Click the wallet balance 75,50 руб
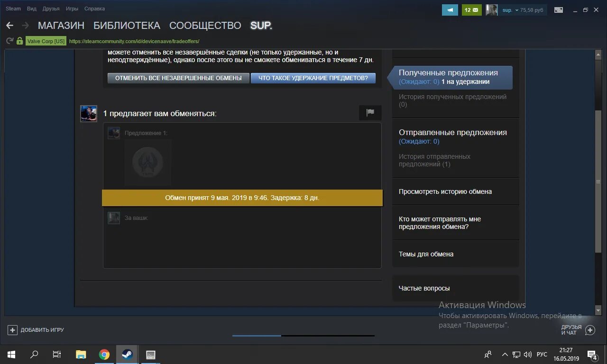The height and width of the screenshot is (364, 607). click(x=532, y=10)
